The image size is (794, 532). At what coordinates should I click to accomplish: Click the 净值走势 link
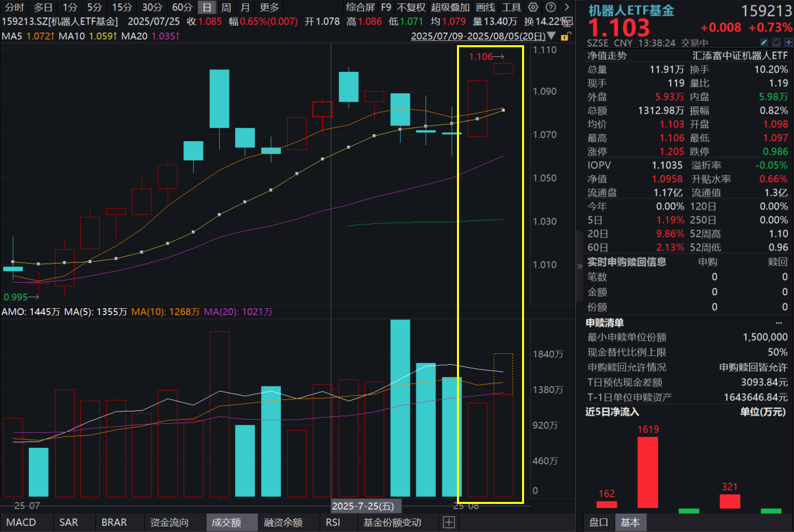coord(606,56)
